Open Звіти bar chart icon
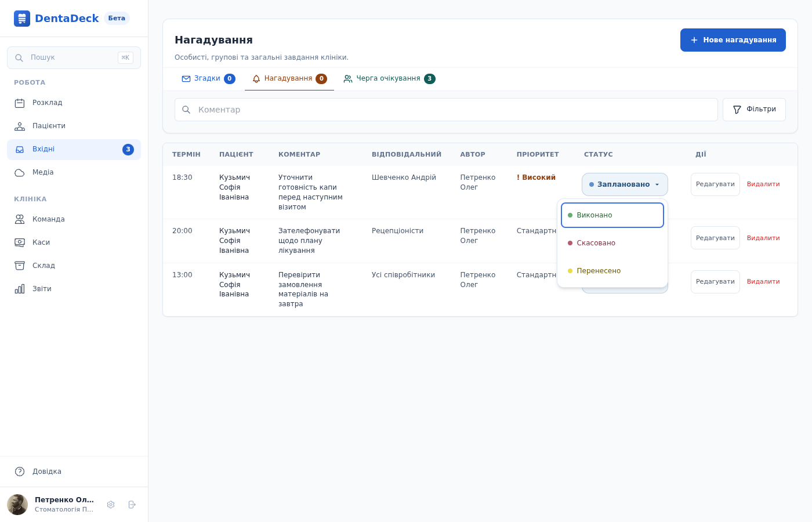This screenshot has width=812, height=522. tap(20, 289)
